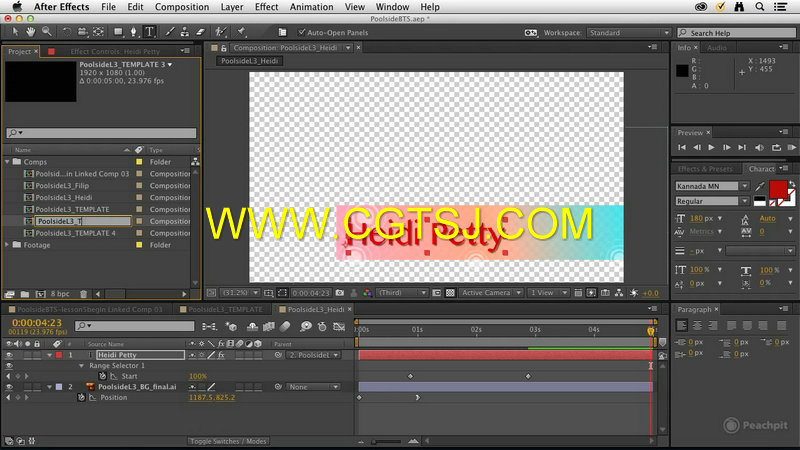The height and width of the screenshot is (450, 800).
Task: Click the new folder icon in Project panel
Action: click(24, 294)
